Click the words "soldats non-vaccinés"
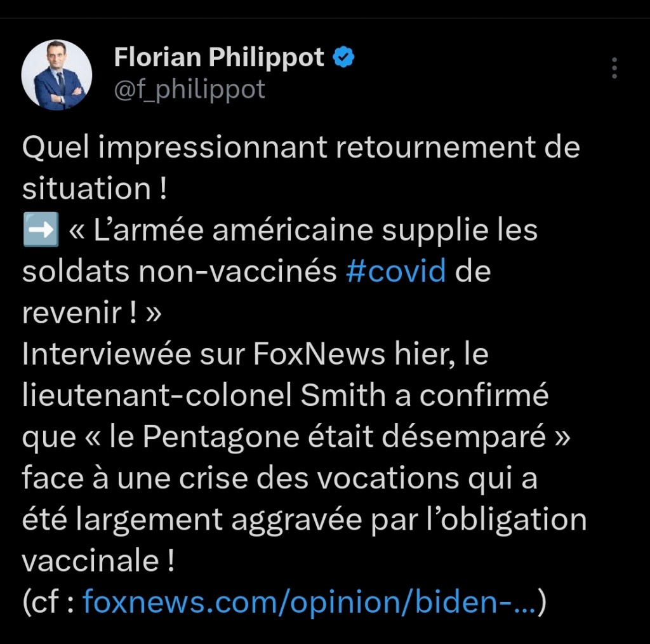650x644 pixels. click(179, 272)
